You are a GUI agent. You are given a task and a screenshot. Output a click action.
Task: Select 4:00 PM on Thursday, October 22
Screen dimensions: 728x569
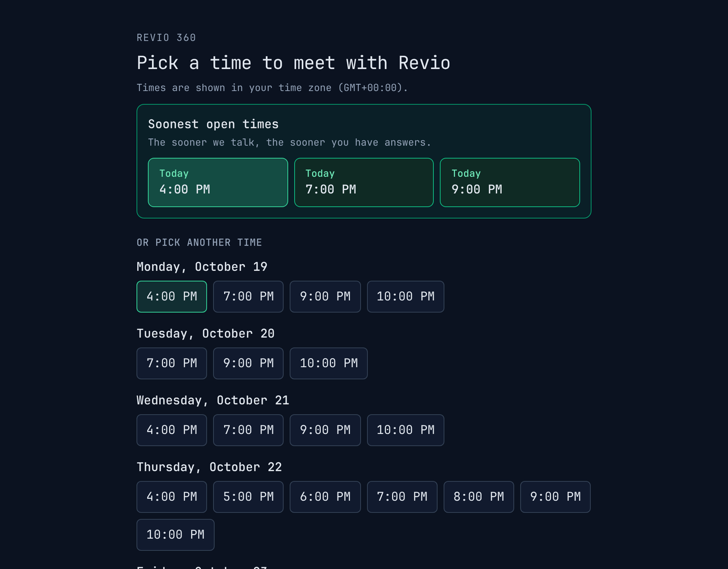pos(172,497)
